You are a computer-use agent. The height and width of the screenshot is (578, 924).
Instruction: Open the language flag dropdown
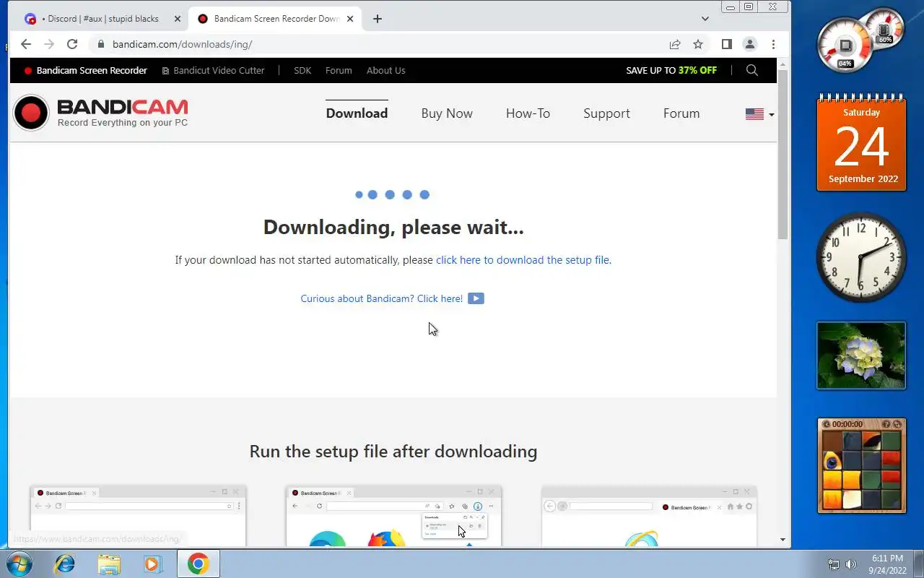point(759,114)
